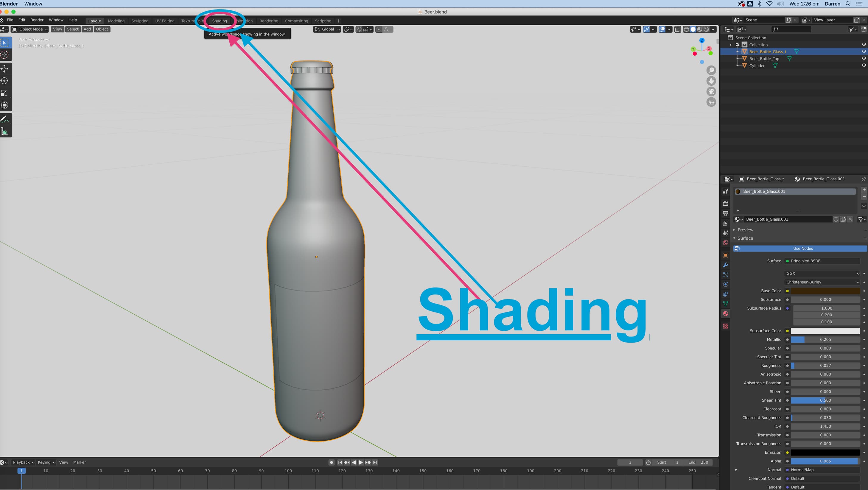Open World properties tab icon
868x490 pixels.
coord(725,243)
